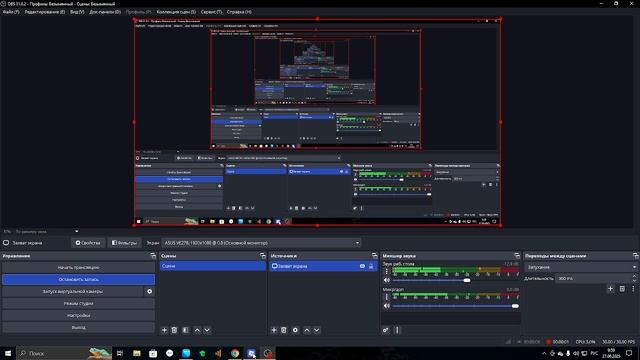
Task: Click the Выход button
Action: [78, 327]
